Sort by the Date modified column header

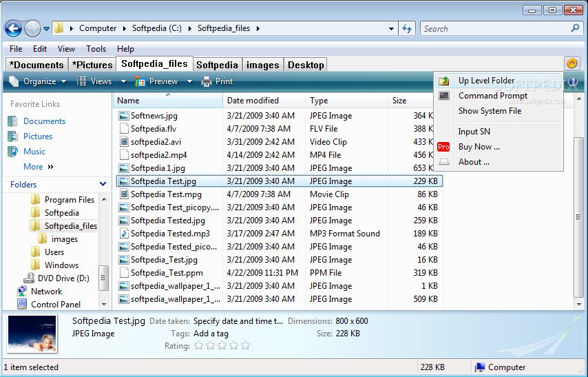click(x=264, y=101)
